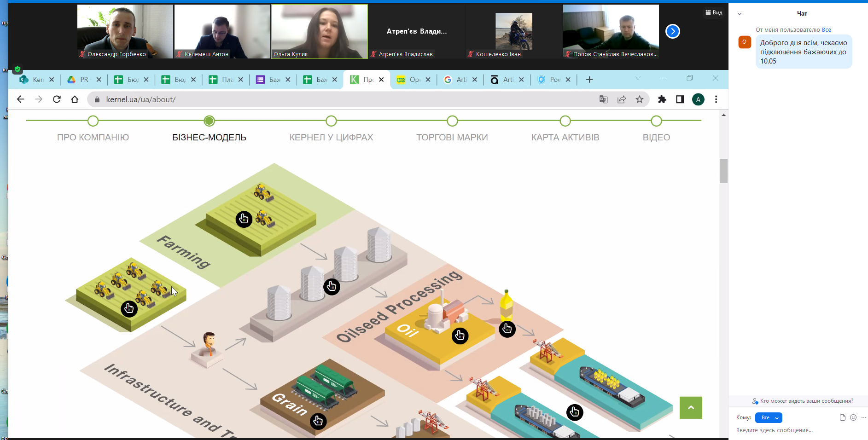Click the green scroll-to-top arrow button

691,408
